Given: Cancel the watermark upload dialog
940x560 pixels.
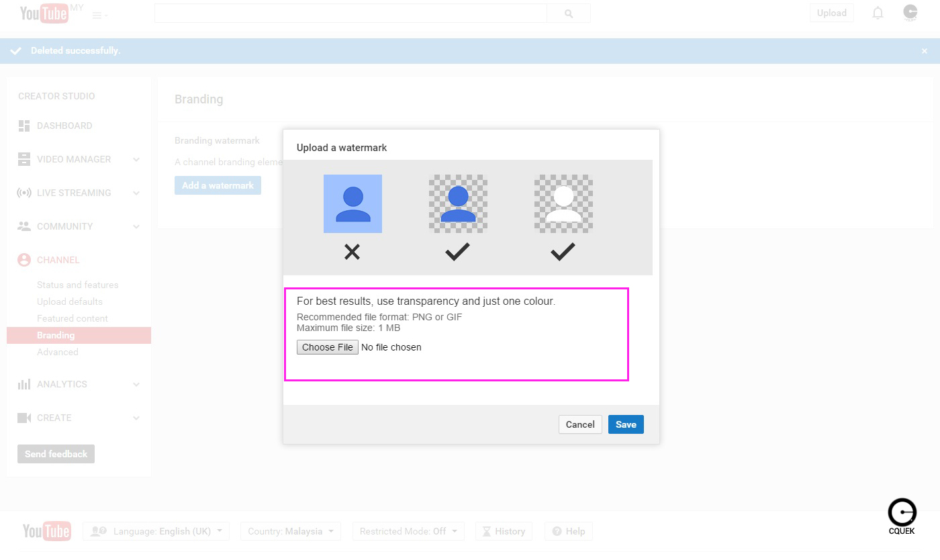Looking at the screenshot, I should (580, 424).
